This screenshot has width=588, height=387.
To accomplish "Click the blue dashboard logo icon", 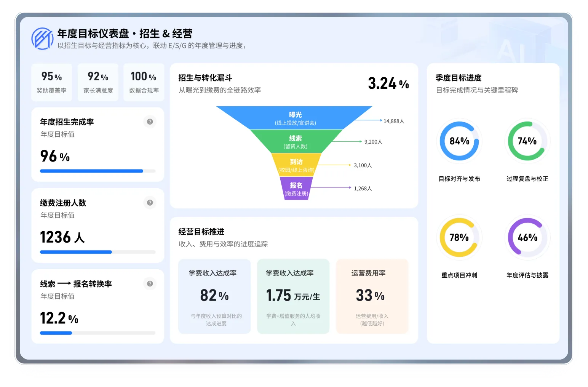I will (x=42, y=38).
